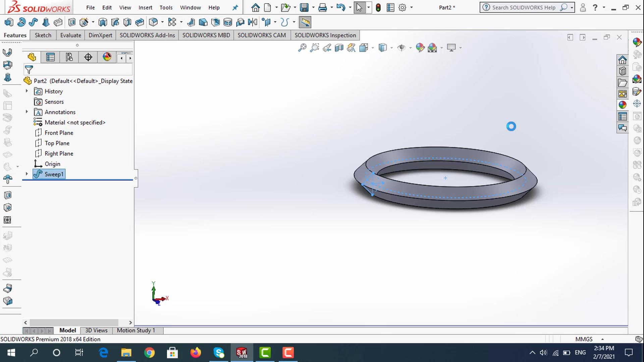
Task: Click the Swept Boss/Base tool icon
Action: tap(33, 22)
